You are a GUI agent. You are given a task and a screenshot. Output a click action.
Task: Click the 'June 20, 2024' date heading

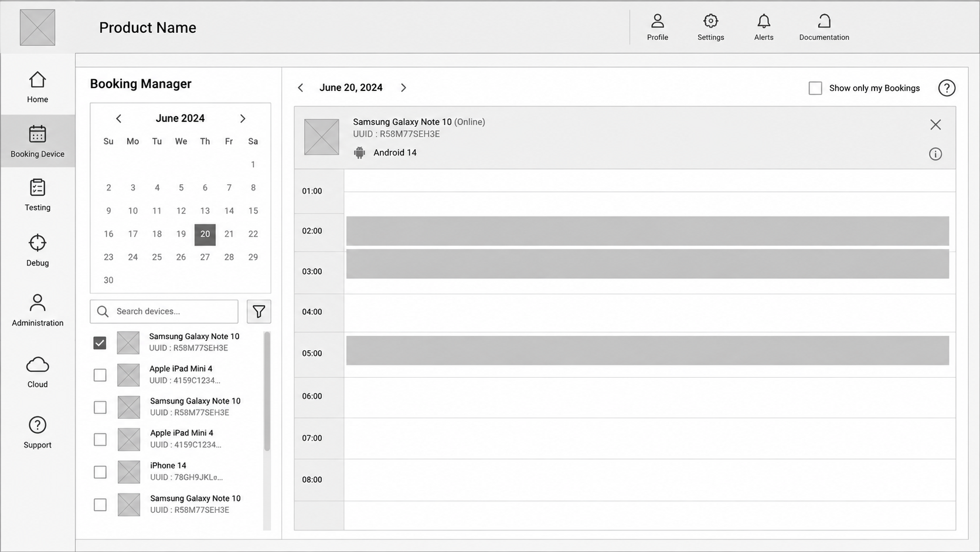pyautogui.click(x=351, y=87)
